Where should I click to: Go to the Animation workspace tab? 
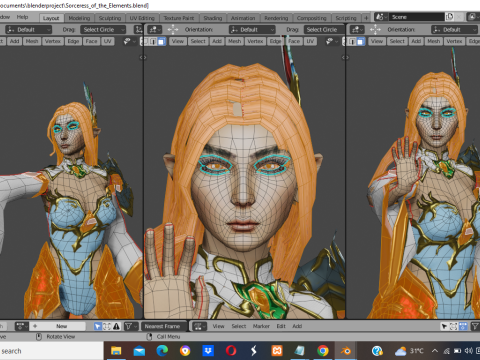243,18
